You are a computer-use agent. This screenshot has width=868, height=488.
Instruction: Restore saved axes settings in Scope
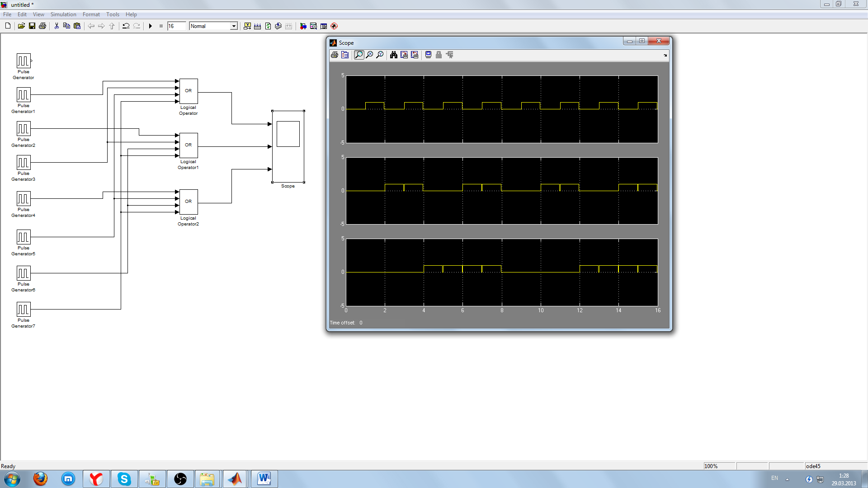click(x=415, y=55)
